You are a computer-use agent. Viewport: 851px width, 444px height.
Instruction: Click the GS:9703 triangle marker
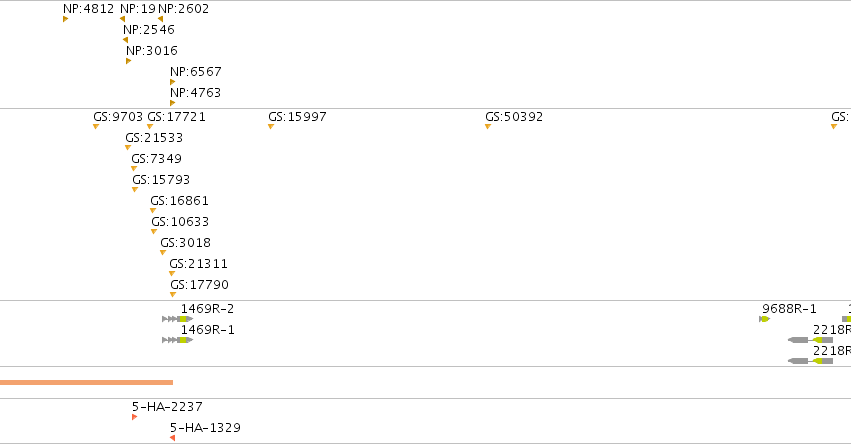[96, 127]
